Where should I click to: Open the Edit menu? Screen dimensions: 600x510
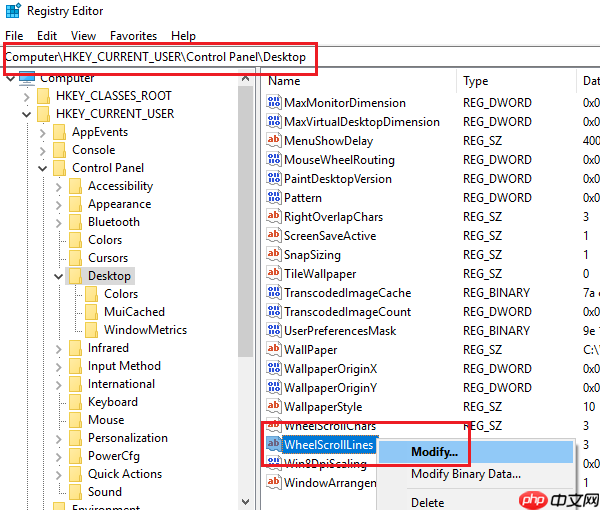click(47, 36)
